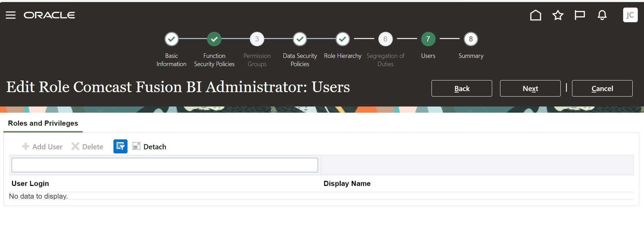Screen dimensions: 644x238
Task: Open Notifications bell icon
Action: tap(602, 15)
